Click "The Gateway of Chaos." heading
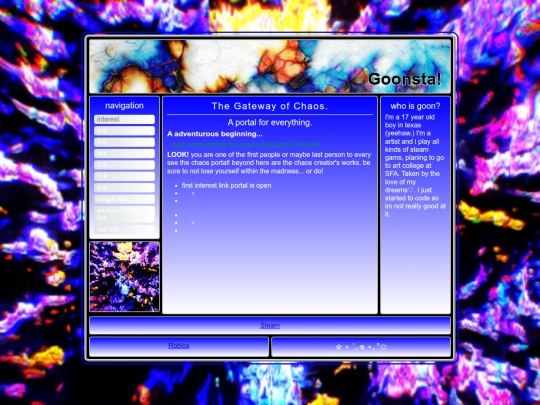Screen dimensions: 540x405 (x=270, y=106)
